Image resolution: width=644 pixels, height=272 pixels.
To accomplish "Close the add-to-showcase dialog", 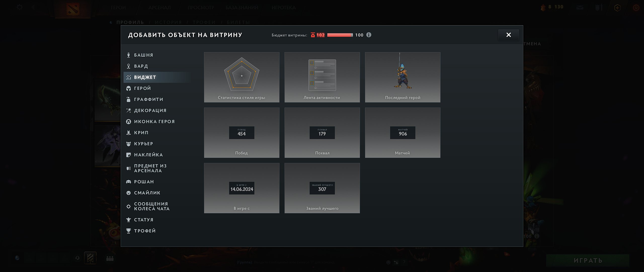I will point(508,35).
